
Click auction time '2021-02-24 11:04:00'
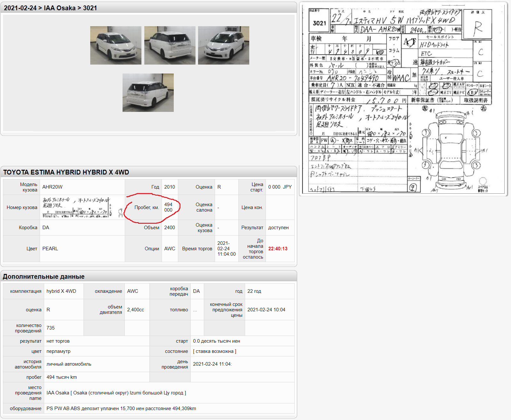[227, 249]
